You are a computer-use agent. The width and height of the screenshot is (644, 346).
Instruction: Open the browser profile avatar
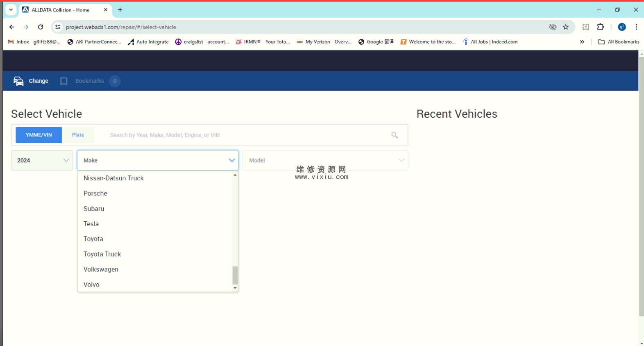pyautogui.click(x=622, y=27)
